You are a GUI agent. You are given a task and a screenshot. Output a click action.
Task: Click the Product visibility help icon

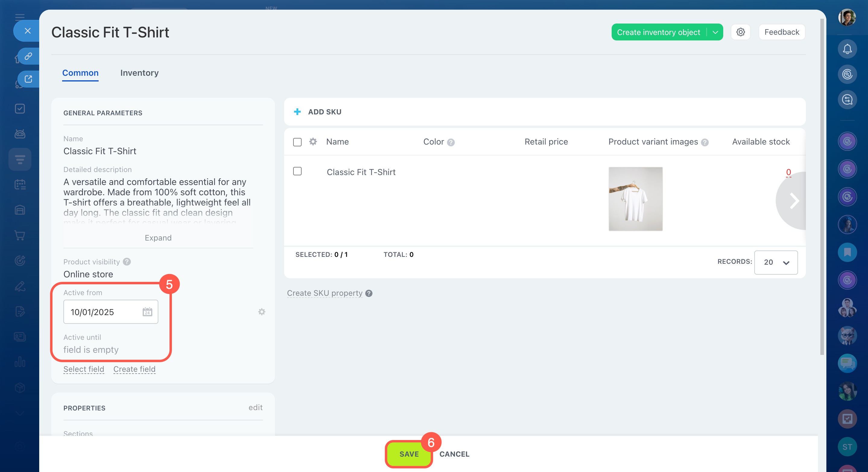point(127,262)
